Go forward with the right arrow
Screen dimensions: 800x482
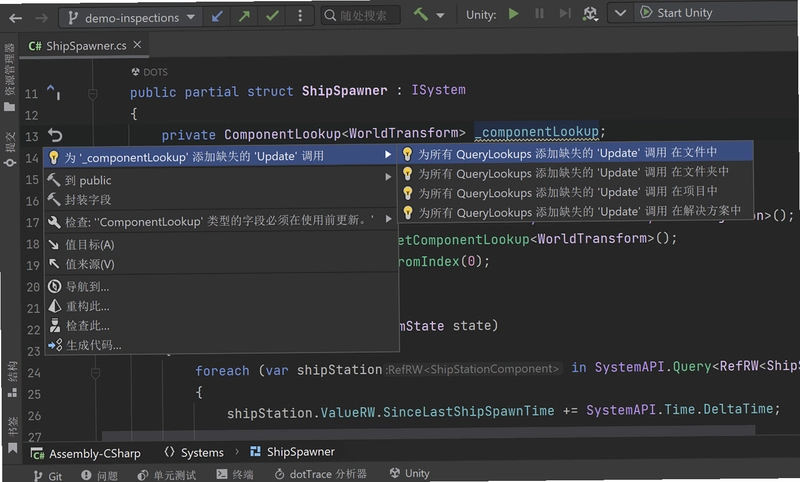[x=41, y=18]
